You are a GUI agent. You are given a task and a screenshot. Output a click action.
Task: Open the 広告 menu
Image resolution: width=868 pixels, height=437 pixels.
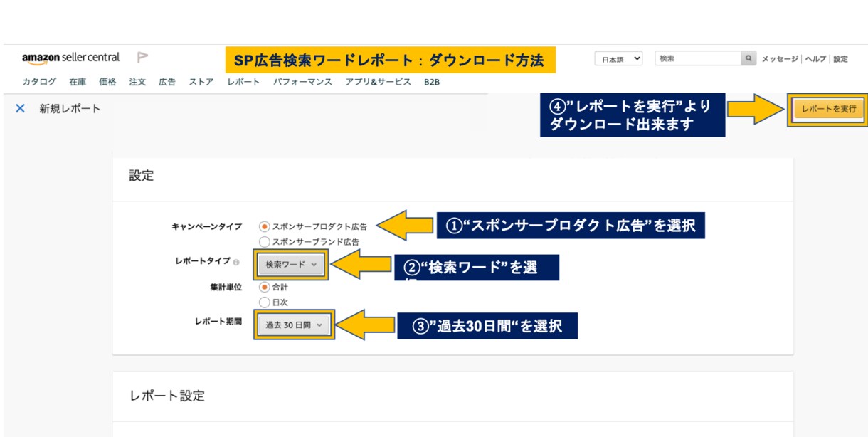[x=167, y=82]
